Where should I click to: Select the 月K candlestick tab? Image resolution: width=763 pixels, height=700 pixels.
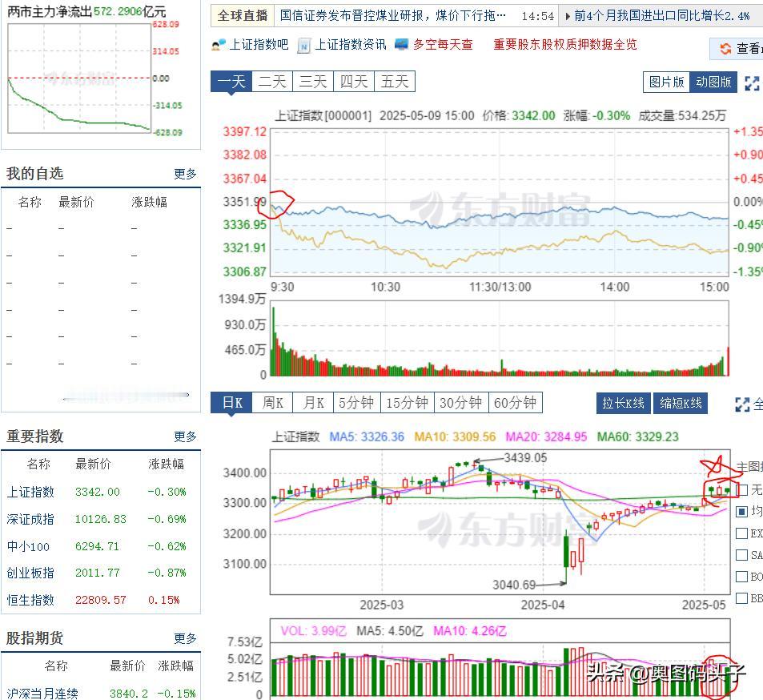[313, 403]
